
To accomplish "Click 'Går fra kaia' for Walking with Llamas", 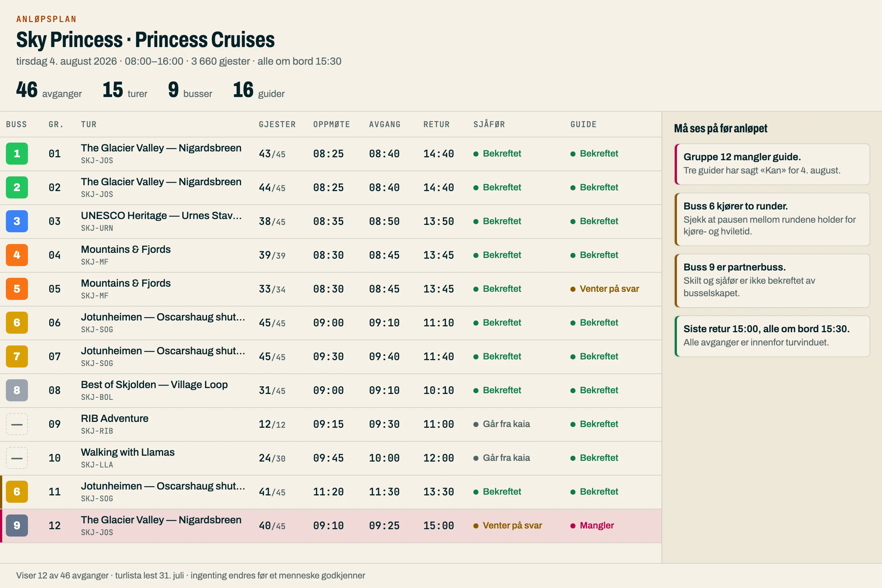I will (502, 458).
